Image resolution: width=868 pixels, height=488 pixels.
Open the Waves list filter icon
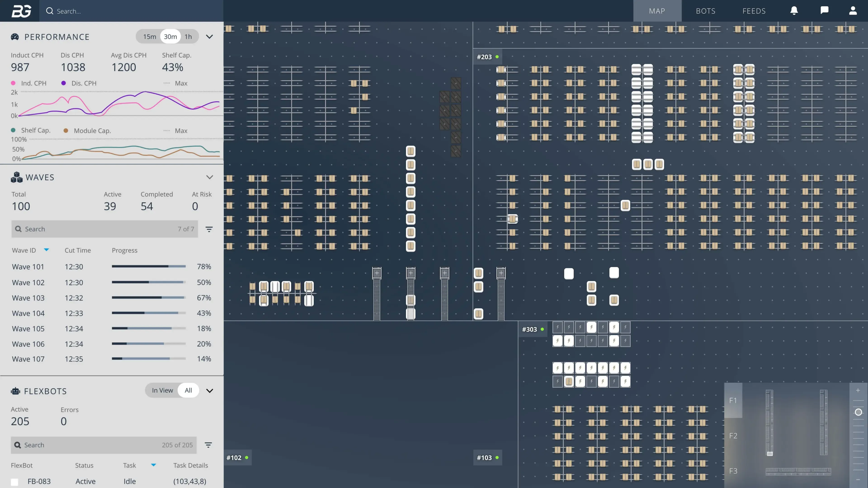pyautogui.click(x=209, y=229)
